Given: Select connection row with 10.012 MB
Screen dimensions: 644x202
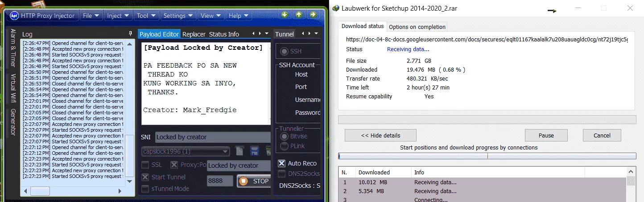Looking at the screenshot, I should pyautogui.click(x=483, y=182).
